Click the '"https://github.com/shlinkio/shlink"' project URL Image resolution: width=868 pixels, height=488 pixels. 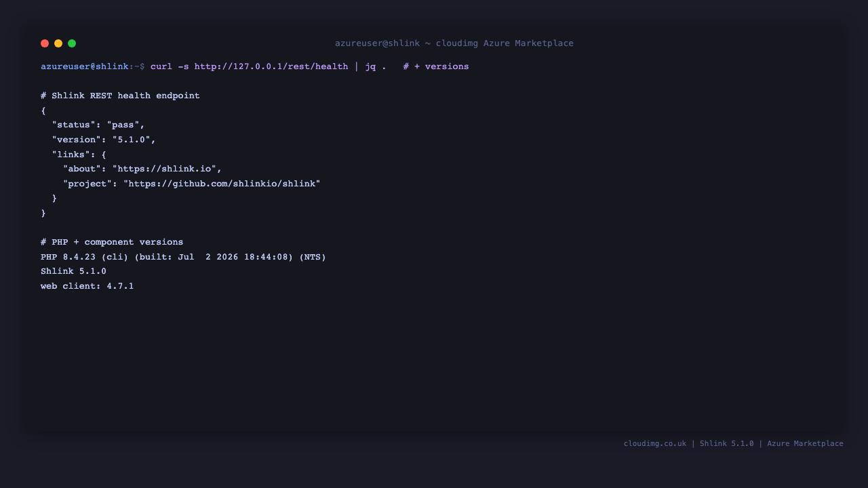[x=222, y=184]
